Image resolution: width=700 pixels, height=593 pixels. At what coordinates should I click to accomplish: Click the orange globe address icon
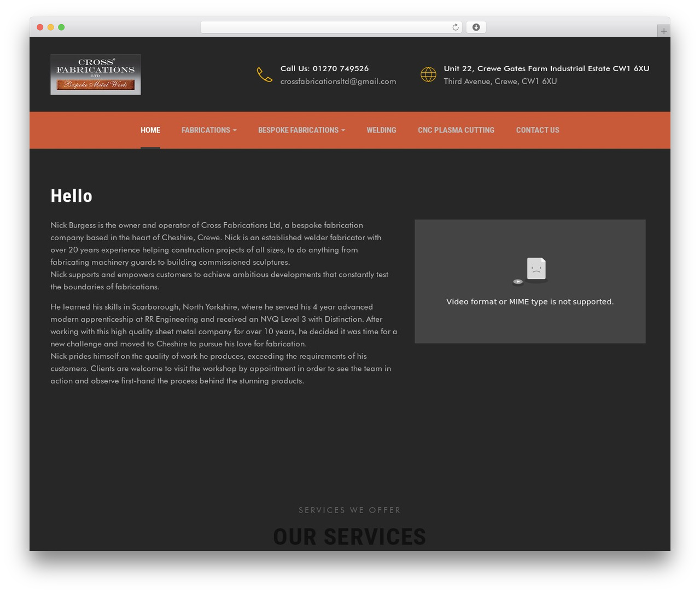[428, 74]
